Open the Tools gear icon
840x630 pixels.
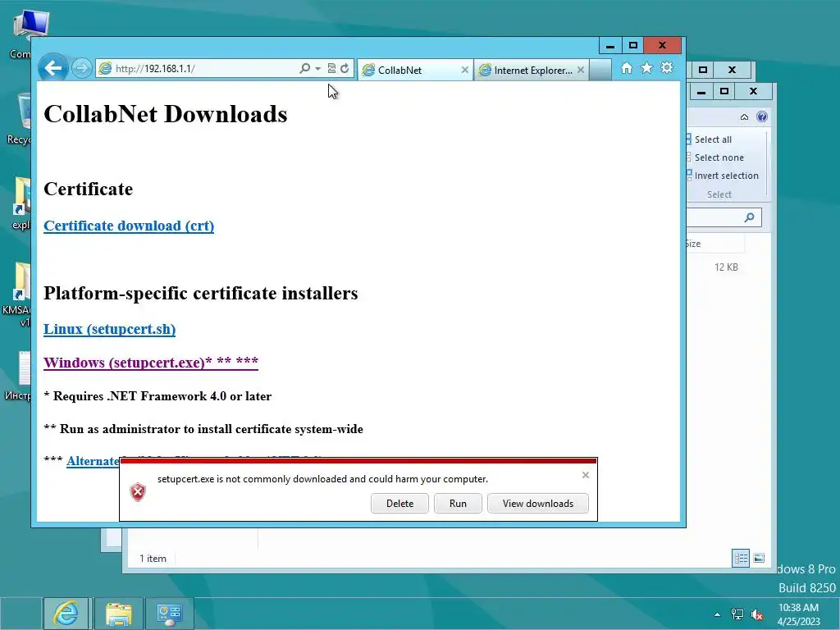point(667,68)
